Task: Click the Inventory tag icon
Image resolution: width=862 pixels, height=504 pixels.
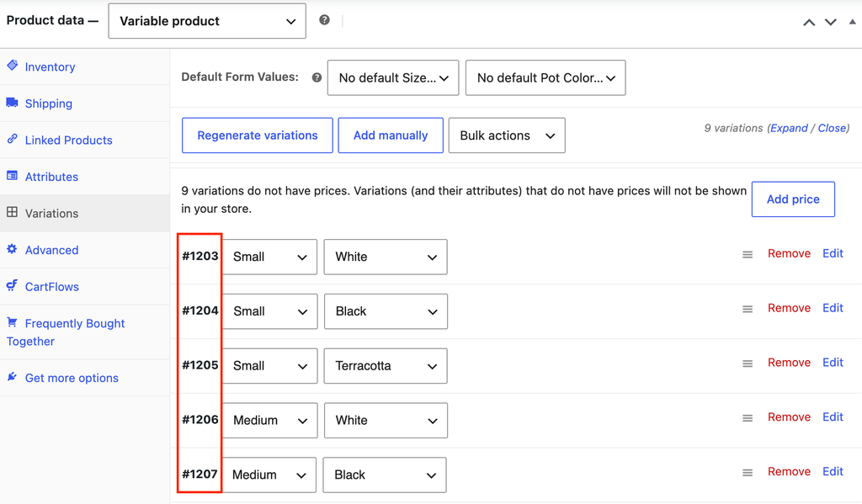Action: click(12, 66)
